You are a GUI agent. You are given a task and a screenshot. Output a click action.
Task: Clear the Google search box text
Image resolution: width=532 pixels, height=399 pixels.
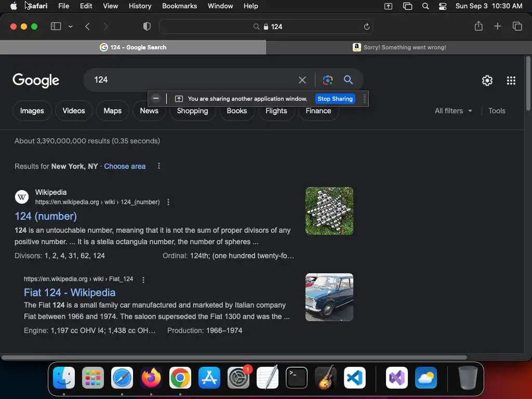click(302, 80)
